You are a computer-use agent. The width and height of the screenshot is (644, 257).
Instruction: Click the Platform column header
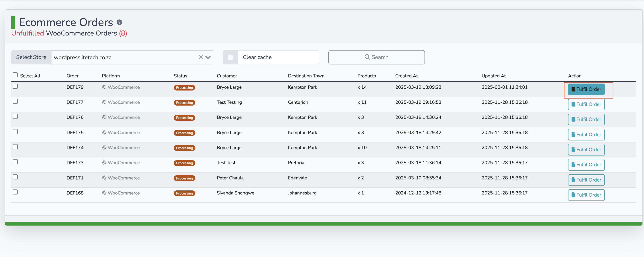point(111,76)
